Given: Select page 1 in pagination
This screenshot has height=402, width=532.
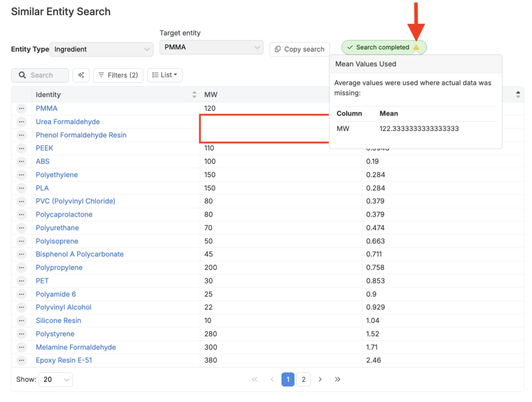Looking at the screenshot, I should [x=288, y=380].
